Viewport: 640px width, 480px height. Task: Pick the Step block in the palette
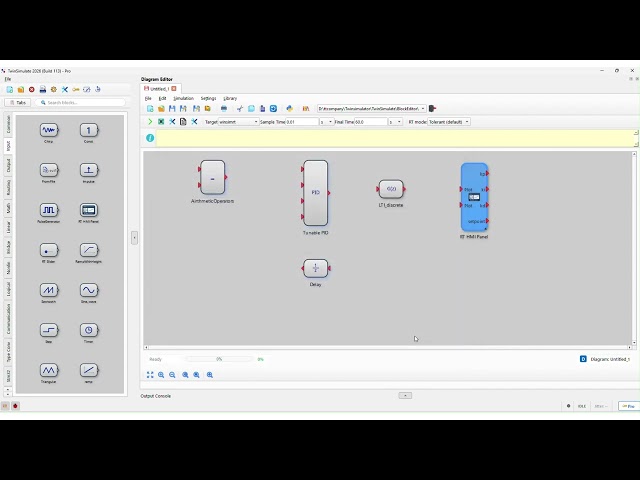coord(49,330)
